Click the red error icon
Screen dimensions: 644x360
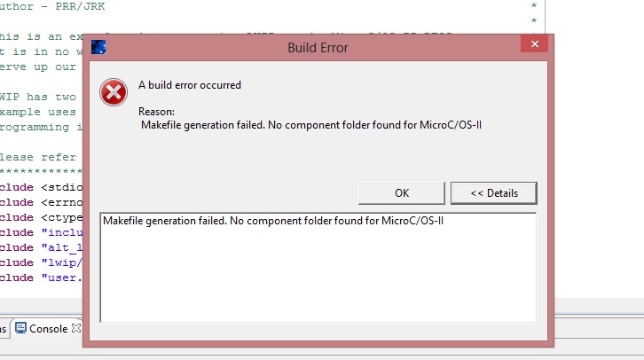[114, 92]
